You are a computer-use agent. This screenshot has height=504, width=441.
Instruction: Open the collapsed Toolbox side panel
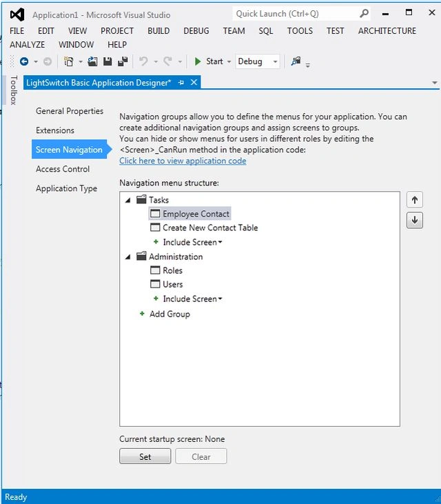click(13, 90)
